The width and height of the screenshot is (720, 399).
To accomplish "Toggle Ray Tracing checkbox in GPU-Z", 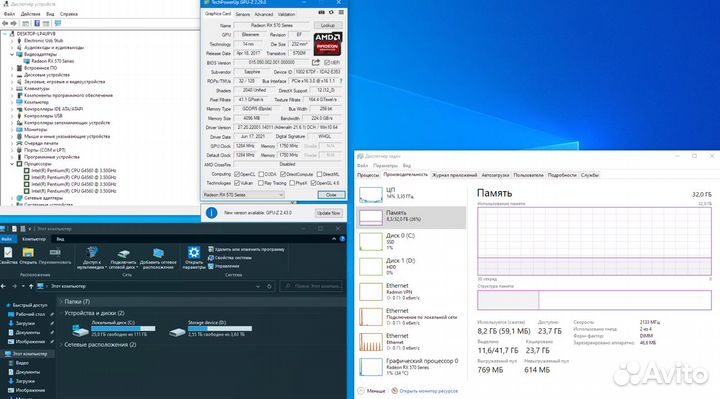I will click(x=261, y=183).
